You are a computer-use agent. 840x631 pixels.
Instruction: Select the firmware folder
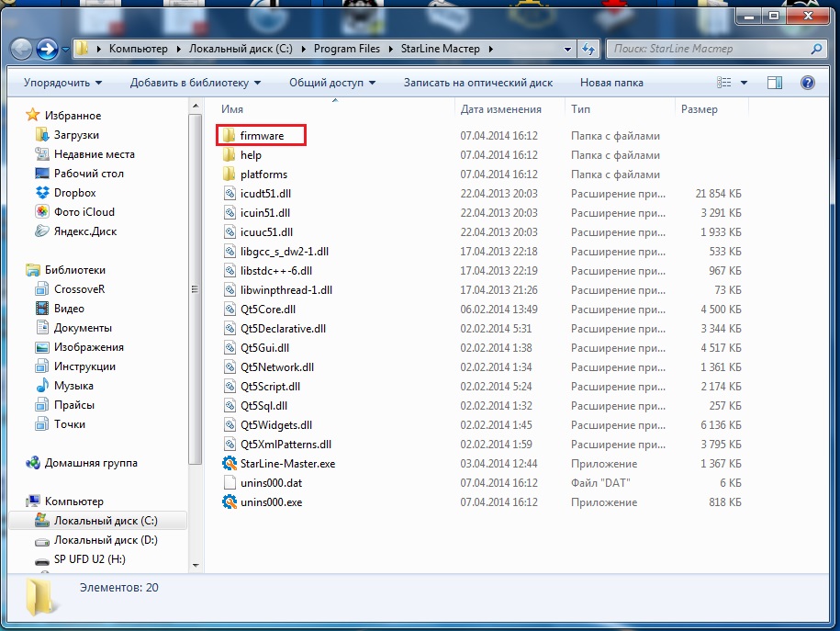tap(262, 136)
